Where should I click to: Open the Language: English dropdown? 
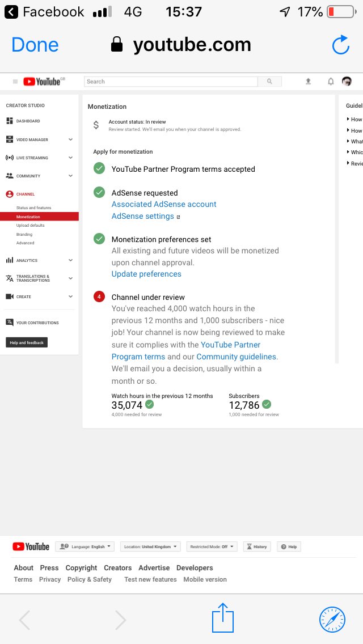coord(85,546)
